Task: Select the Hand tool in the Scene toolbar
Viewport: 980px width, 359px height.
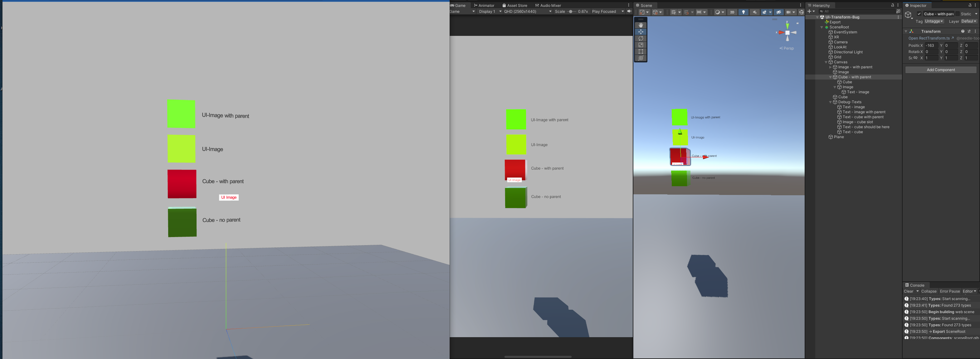Action: click(641, 26)
